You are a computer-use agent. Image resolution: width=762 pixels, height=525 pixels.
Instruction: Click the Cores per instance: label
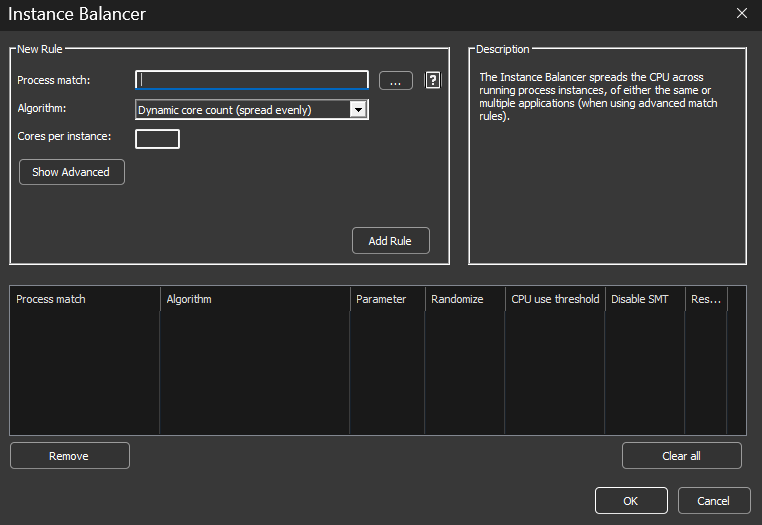[64, 136]
